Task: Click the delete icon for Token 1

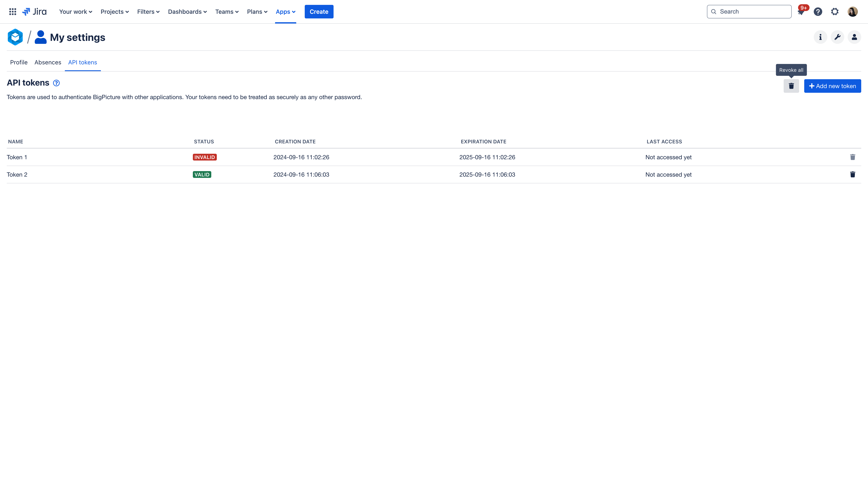Action: [853, 157]
